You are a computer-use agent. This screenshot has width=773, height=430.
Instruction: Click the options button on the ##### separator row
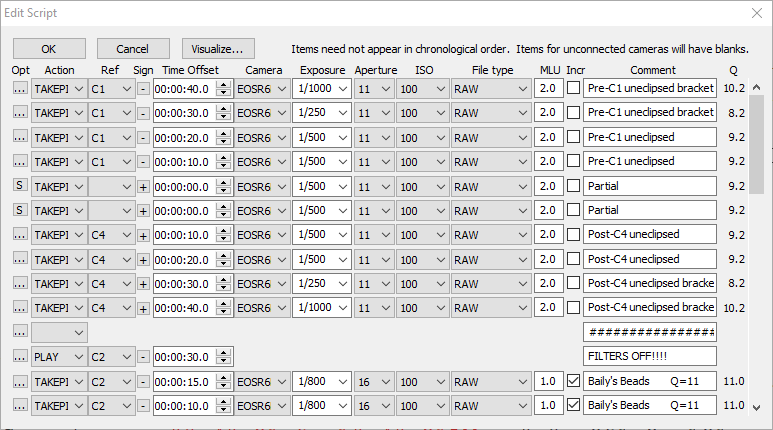[x=20, y=331]
